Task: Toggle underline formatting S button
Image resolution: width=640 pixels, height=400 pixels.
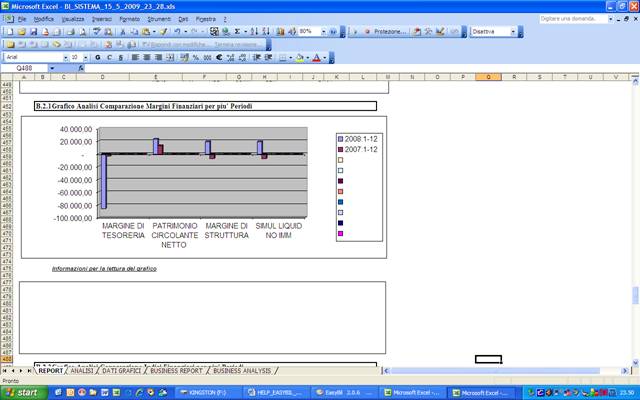Action: (121, 58)
